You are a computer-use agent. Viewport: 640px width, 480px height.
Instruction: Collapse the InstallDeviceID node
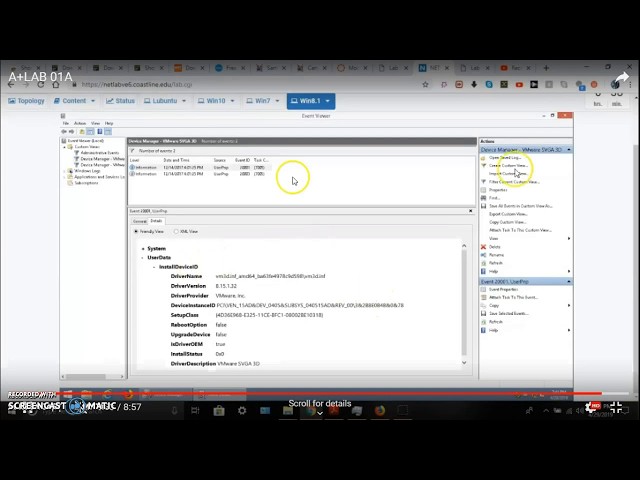[x=154, y=267]
